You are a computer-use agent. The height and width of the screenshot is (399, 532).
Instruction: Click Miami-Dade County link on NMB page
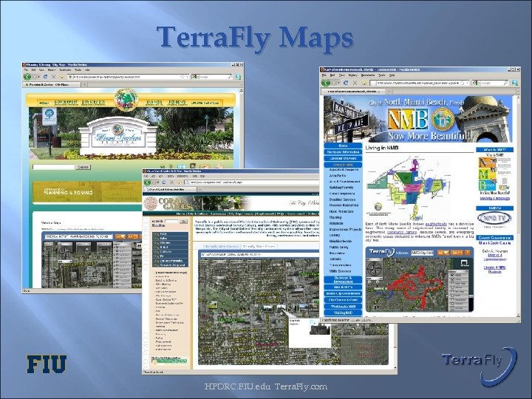pyautogui.click(x=494, y=243)
